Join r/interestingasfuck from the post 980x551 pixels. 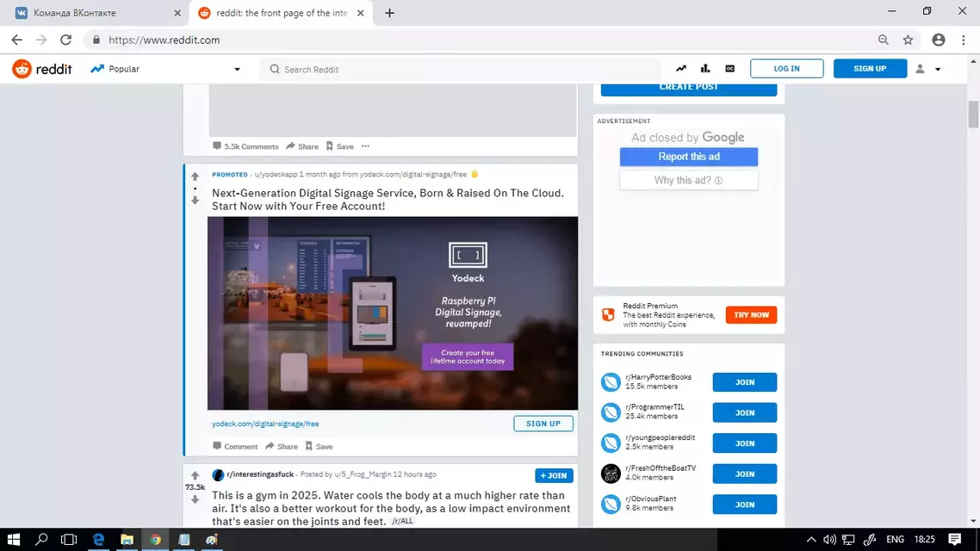[554, 475]
